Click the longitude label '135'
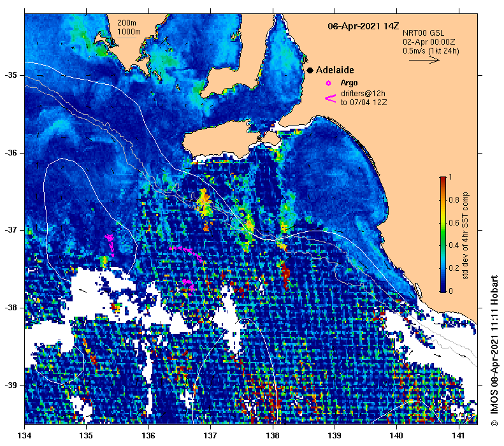 [87, 436]
